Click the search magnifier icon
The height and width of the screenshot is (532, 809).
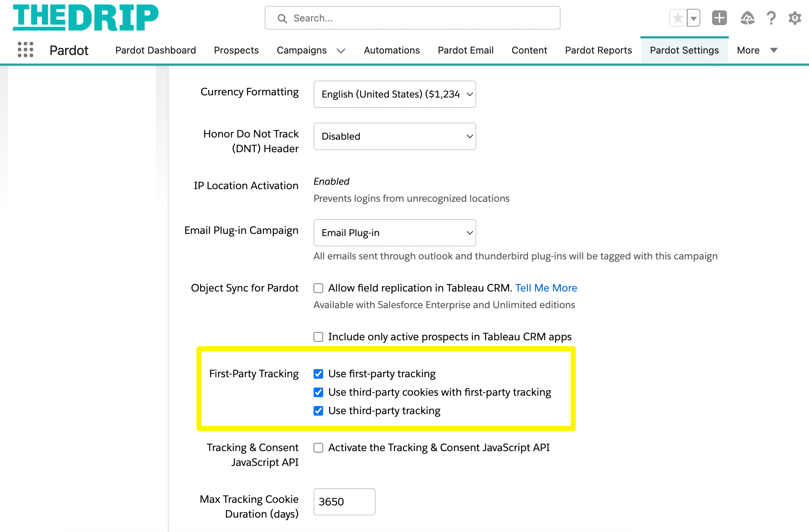[x=282, y=18]
